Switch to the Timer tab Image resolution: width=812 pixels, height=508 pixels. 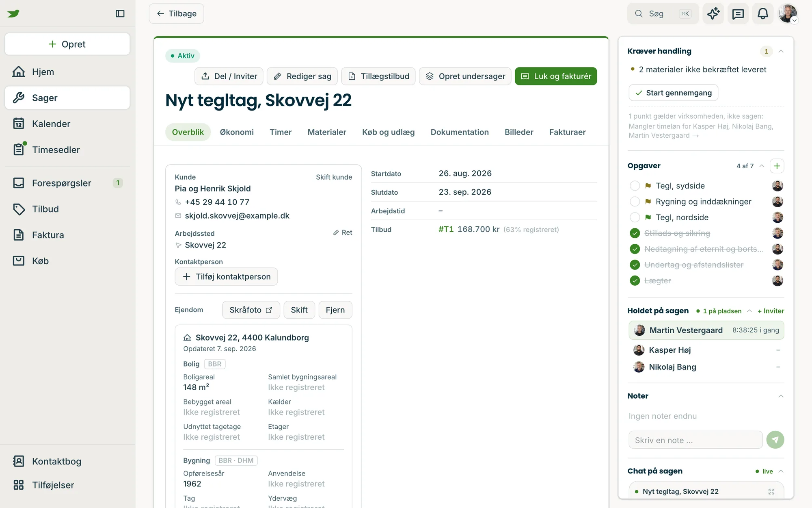point(281,132)
